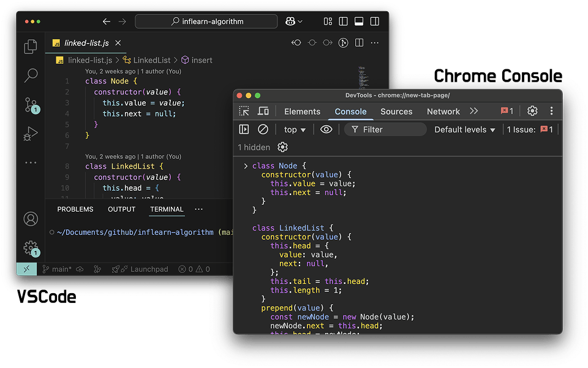Show more panel tabs via ellipsis
The image size is (588, 368).
(x=198, y=209)
